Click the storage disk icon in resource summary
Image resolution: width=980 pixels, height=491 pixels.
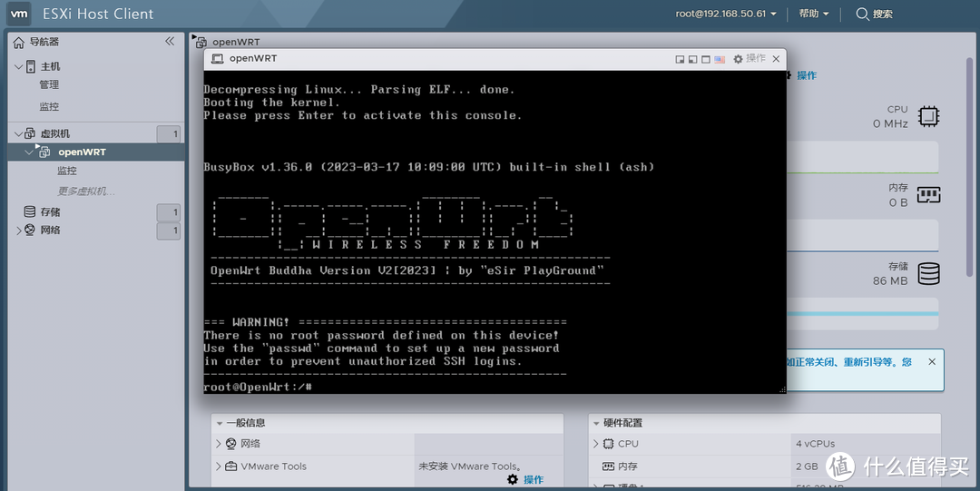[929, 274]
